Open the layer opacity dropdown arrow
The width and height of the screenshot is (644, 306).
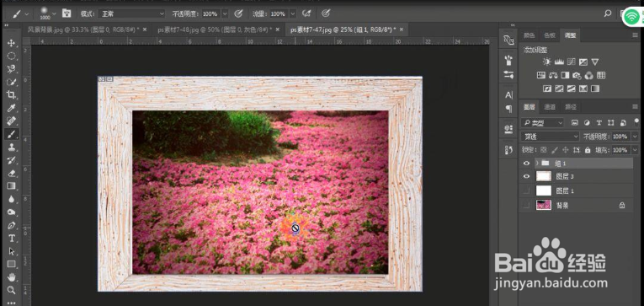[x=636, y=136]
